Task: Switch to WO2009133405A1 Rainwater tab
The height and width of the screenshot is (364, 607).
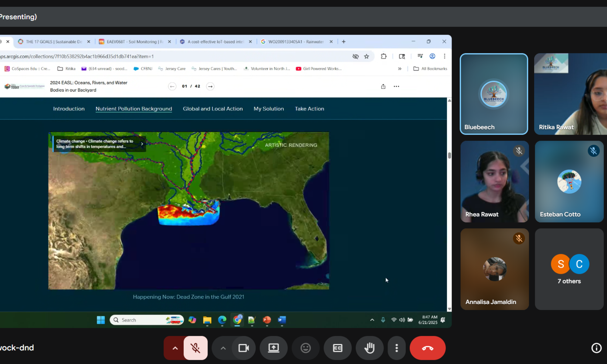Action: (297, 42)
